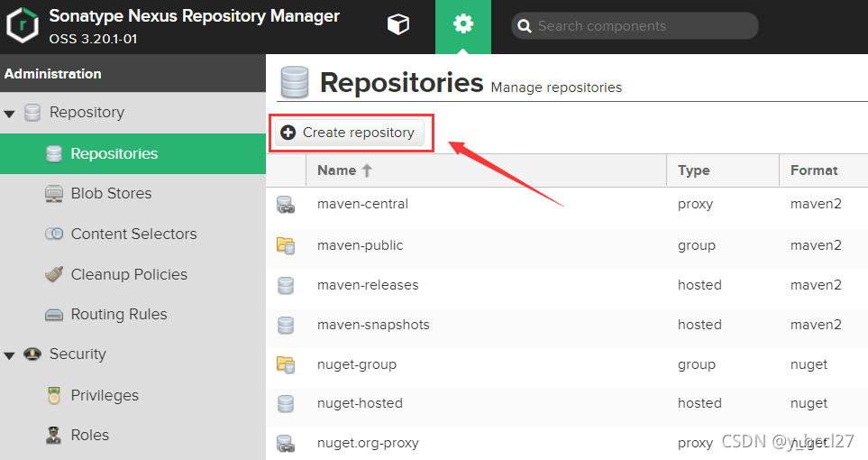Open the Browse cube icon
Image resolution: width=868 pixels, height=460 pixels.
pyautogui.click(x=398, y=24)
